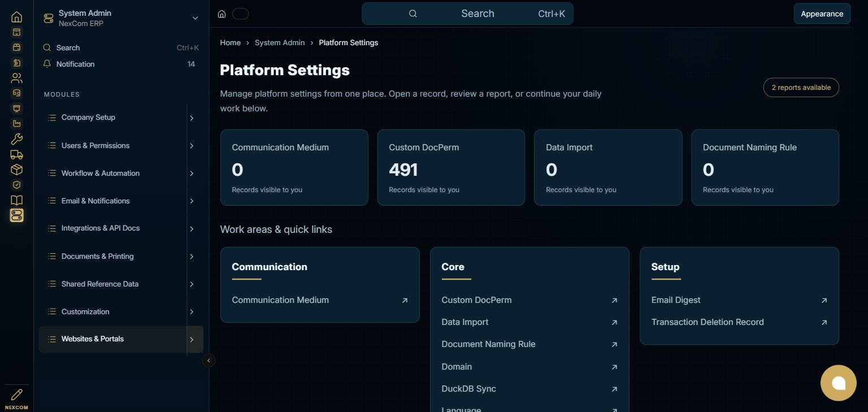This screenshot has width=868, height=412.
Task: Select the Workflow & Automation module label
Action: pyautogui.click(x=101, y=173)
